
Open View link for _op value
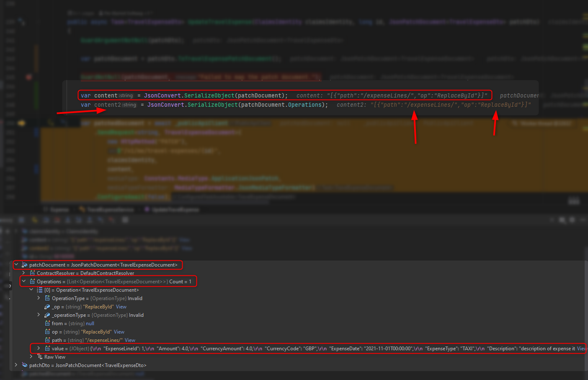click(x=121, y=307)
